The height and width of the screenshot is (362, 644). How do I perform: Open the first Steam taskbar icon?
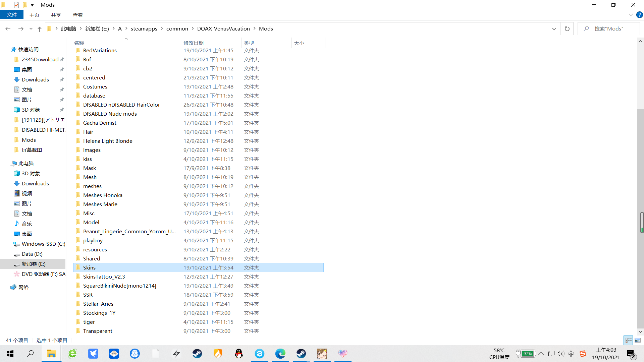(197, 354)
